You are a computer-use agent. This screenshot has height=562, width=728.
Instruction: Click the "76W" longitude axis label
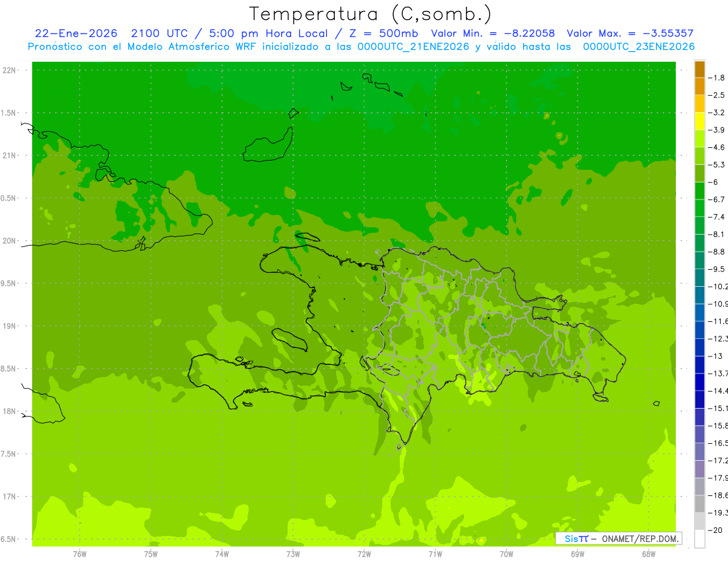79,554
